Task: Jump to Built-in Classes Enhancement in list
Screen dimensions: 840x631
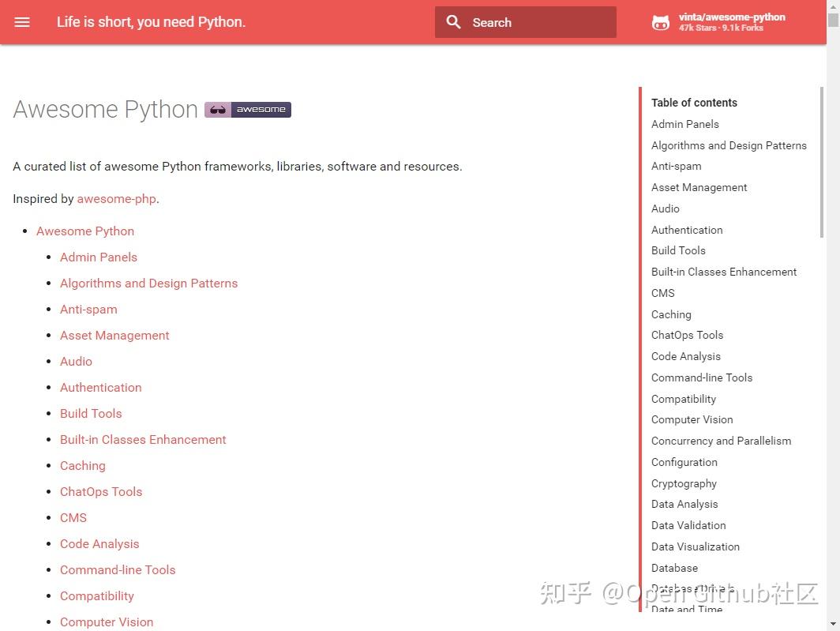Action: pos(143,440)
